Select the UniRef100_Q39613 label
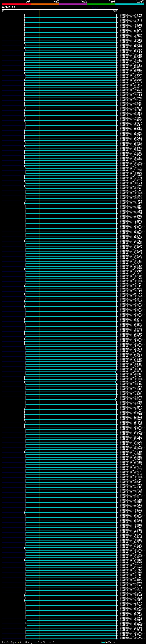 point(131,32)
